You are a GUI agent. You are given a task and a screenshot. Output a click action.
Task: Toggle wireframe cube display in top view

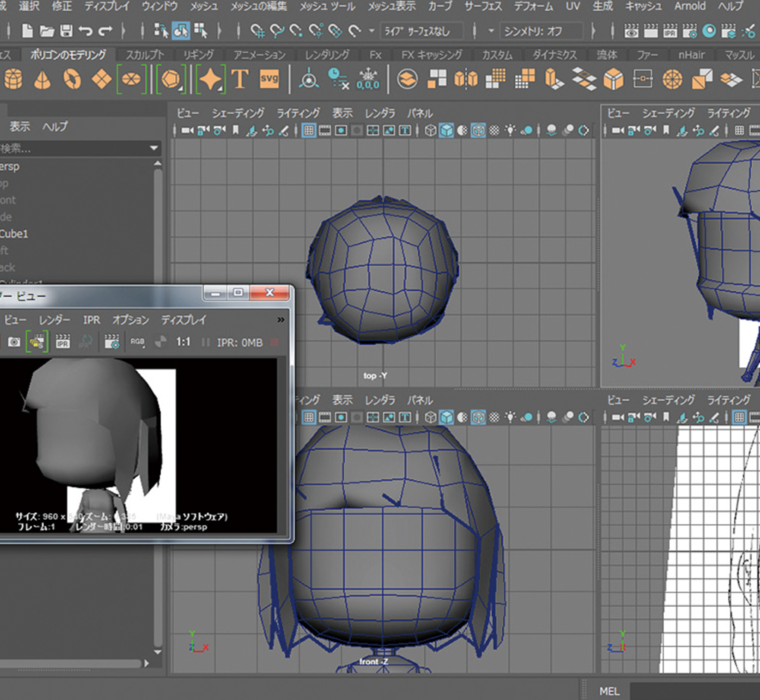pyautogui.click(x=430, y=130)
